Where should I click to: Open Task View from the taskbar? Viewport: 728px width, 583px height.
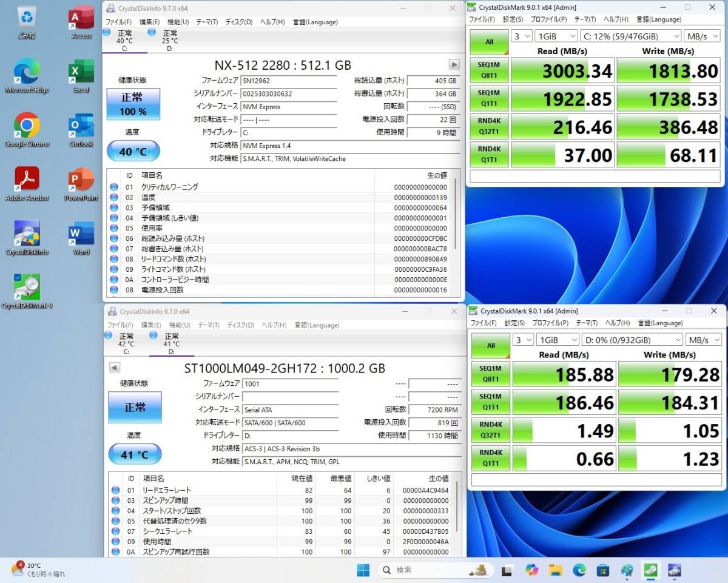click(507, 570)
